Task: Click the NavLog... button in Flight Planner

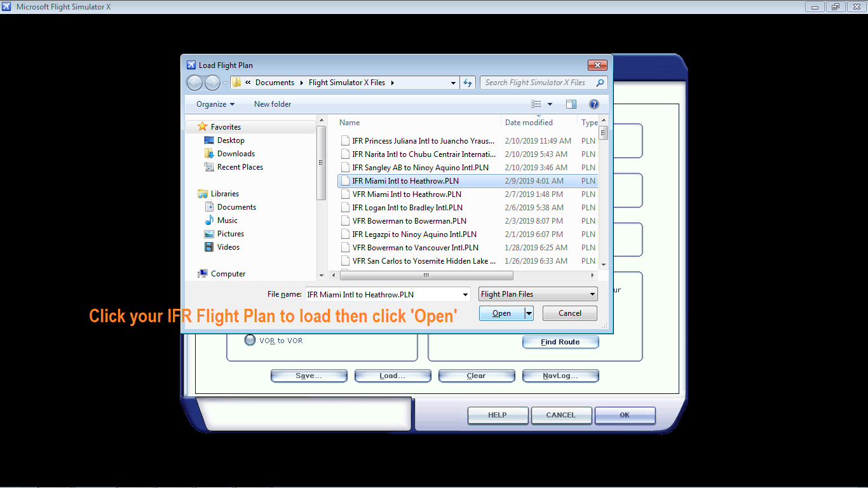Action: pos(560,376)
